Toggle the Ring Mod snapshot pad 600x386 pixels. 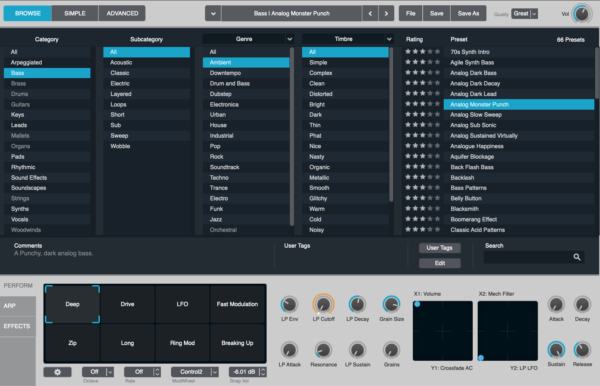pos(182,343)
